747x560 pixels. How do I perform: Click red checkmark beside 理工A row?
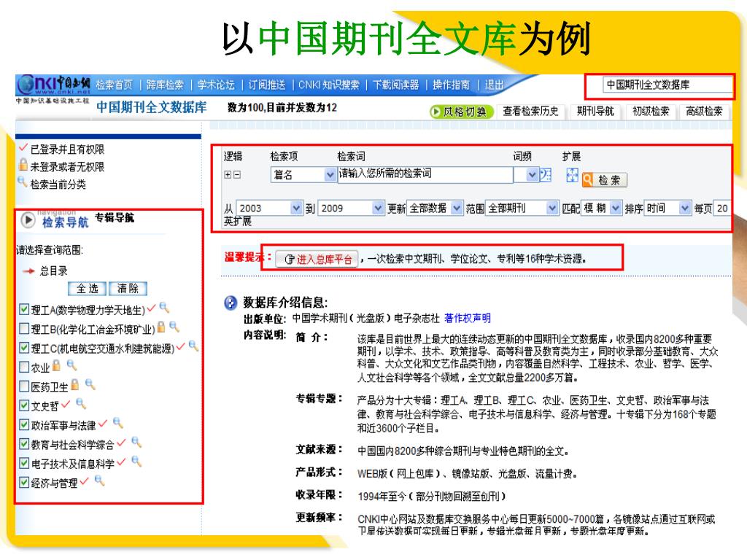(152, 308)
